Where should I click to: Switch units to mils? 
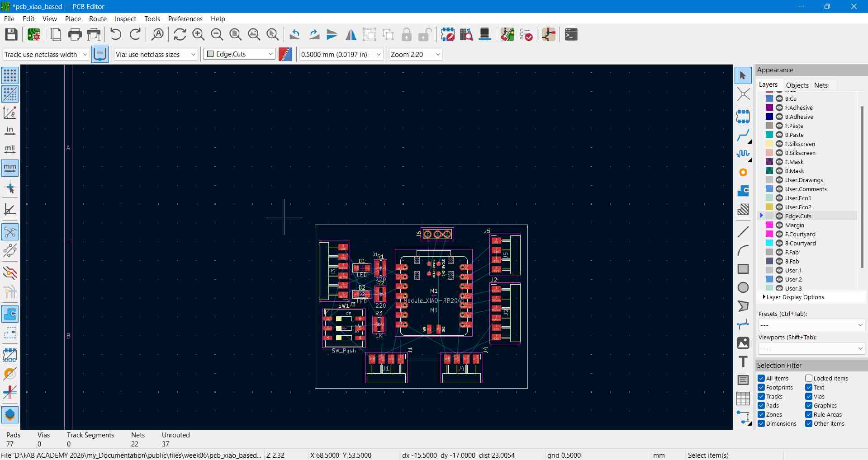10,149
